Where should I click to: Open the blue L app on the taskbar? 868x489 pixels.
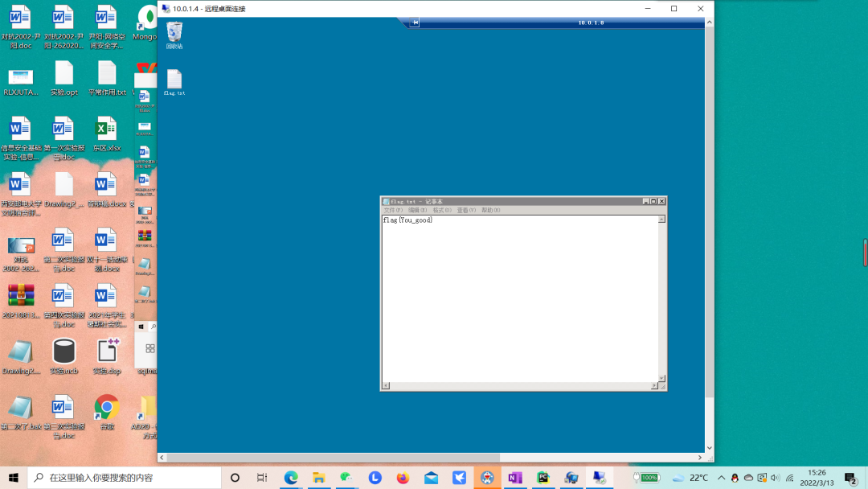375,478
